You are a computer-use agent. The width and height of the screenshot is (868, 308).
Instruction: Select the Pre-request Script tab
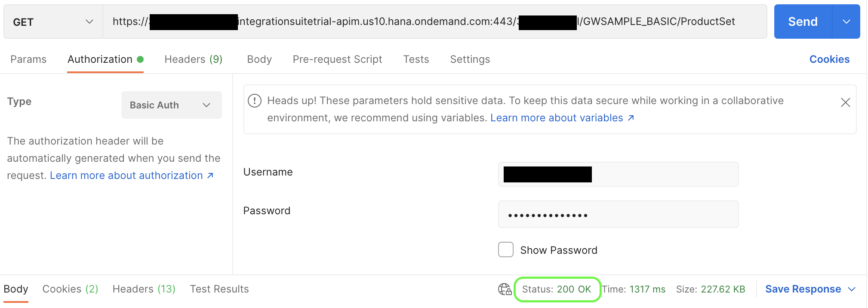pyautogui.click(x=337, y=59)
